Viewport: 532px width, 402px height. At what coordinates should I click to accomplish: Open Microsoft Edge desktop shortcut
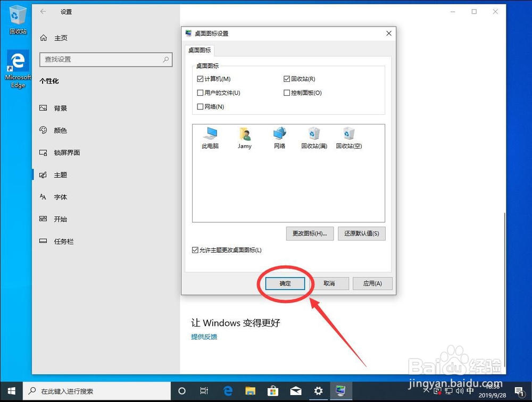pos(18,70)
